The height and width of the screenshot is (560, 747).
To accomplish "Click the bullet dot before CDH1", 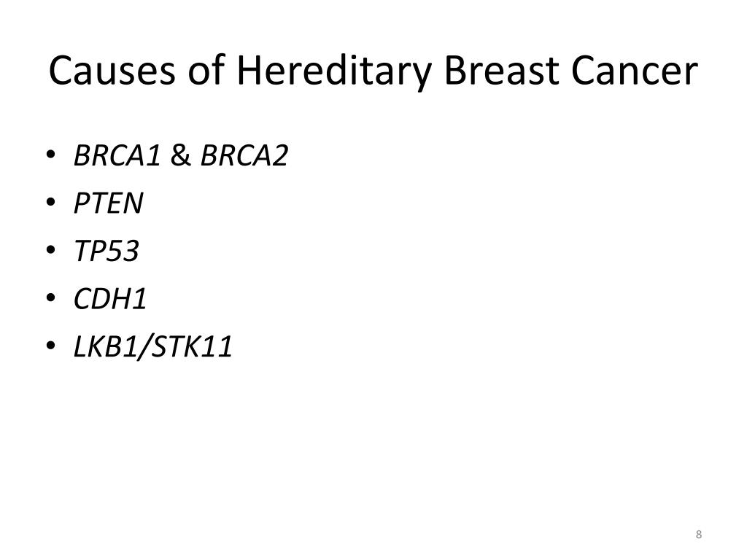I will coord(51,297).
